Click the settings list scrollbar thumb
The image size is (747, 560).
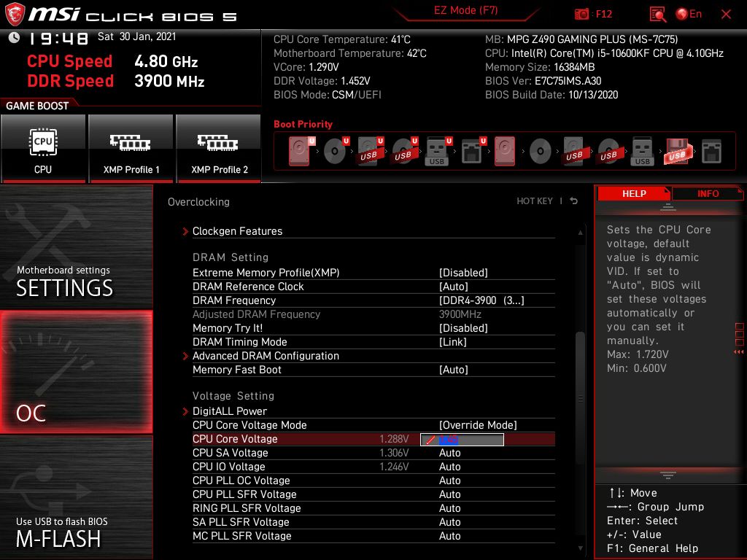coord(580,397)
